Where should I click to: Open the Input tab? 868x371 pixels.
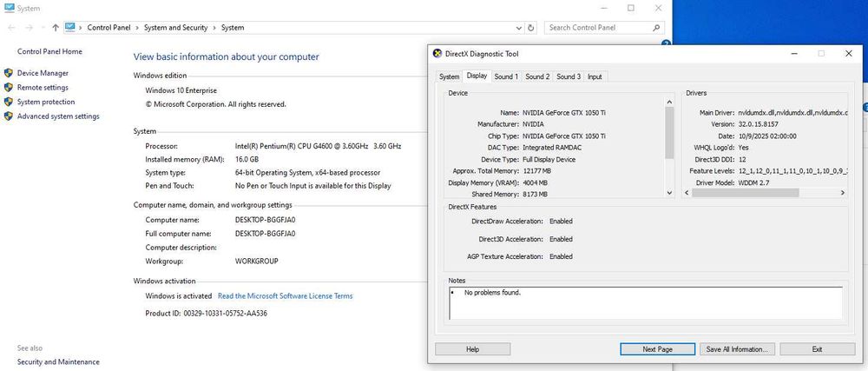coord(595,76)
